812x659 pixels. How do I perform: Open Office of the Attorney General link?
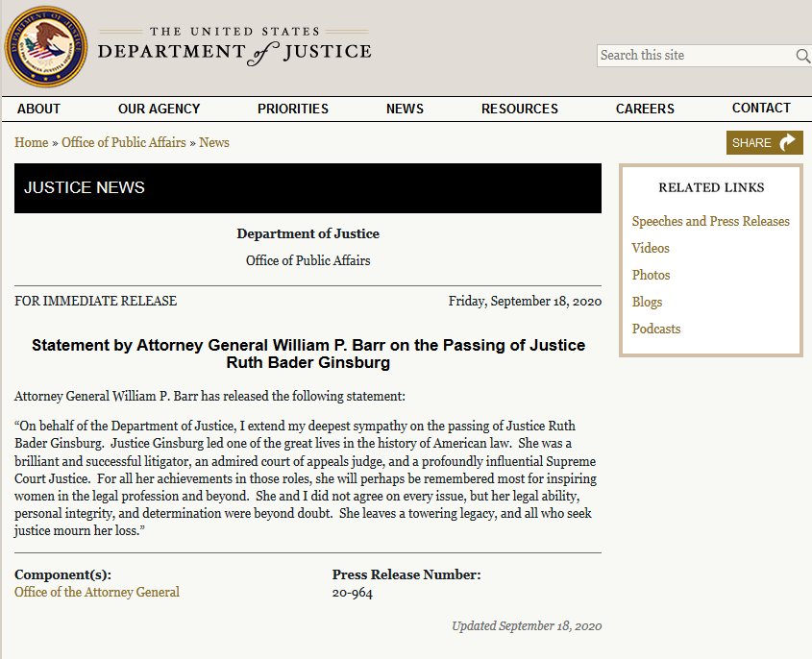click(97, 592)
